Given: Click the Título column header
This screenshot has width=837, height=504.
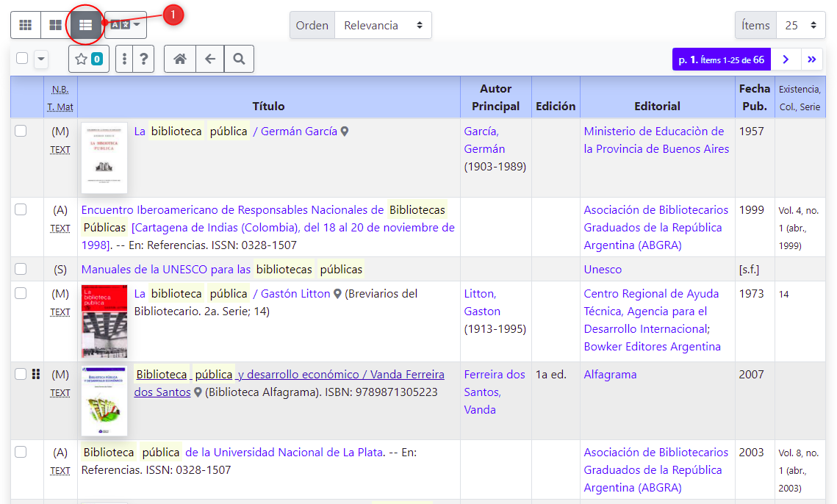Looking at the screenshot, I should point(268,106).
